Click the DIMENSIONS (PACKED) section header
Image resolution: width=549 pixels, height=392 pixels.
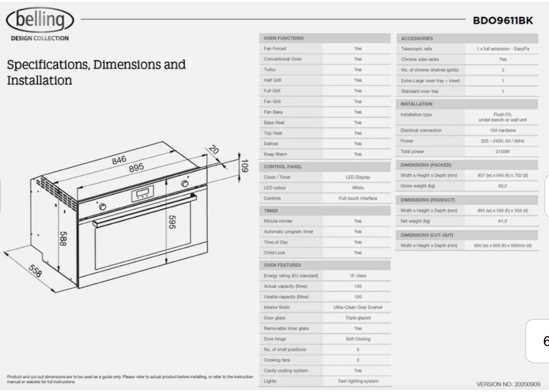[x=467, y=165]
